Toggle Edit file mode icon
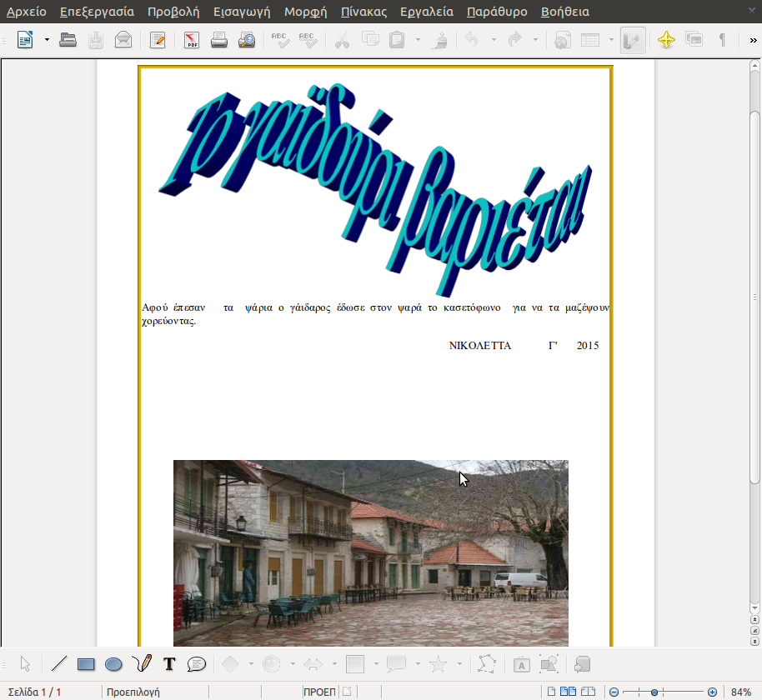This screenshot has width=762, height=700. 158,40
